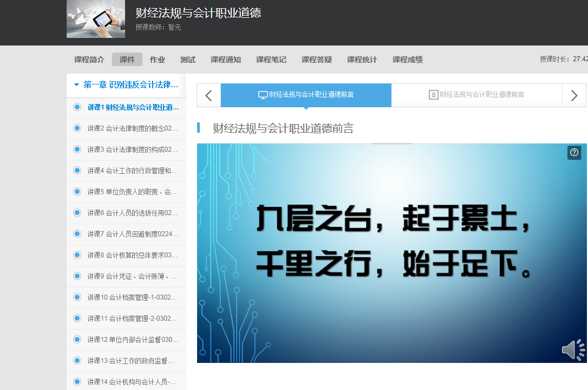588x390 pixels.
Task: Go to previous content with left chevron
Action: coord(209,96)
